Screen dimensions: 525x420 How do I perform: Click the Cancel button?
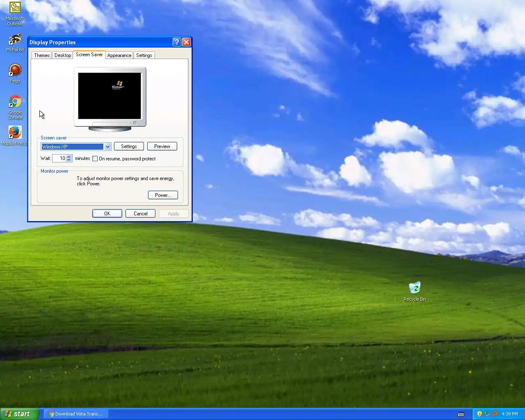point(140,214)
